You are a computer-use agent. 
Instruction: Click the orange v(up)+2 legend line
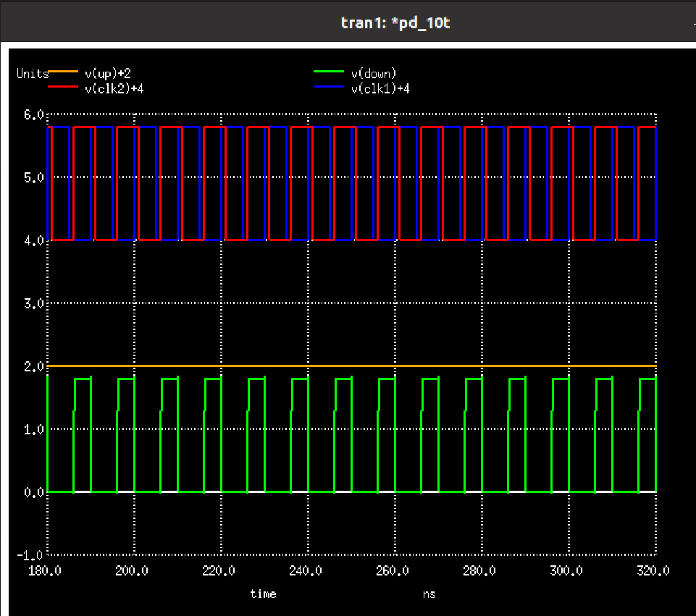63,72
